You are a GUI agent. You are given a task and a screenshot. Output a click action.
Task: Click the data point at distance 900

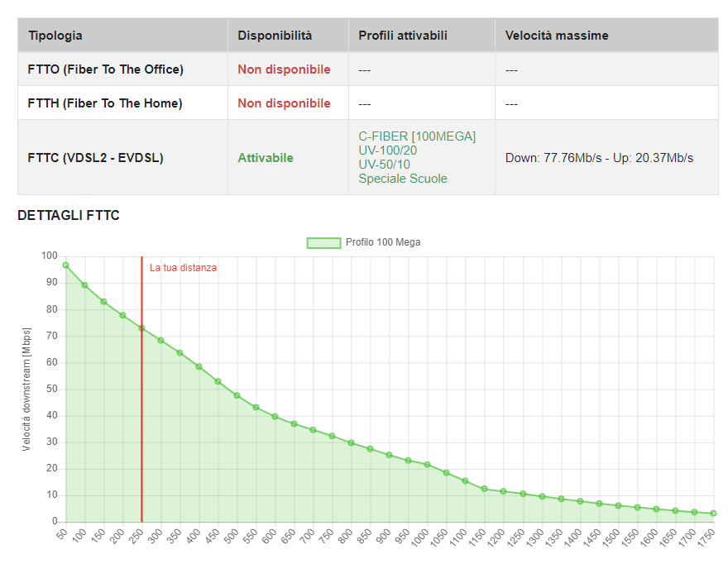click(389, 455)
